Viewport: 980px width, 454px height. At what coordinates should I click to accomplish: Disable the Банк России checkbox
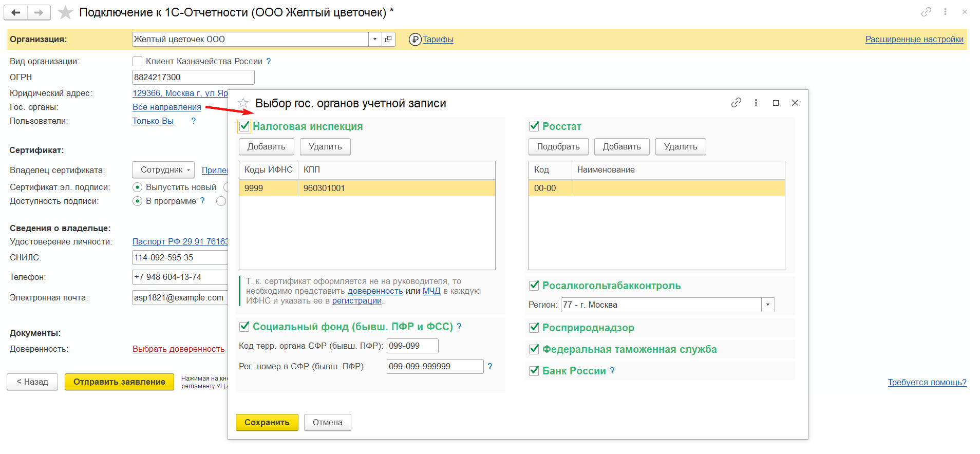[x=534, y=371]
